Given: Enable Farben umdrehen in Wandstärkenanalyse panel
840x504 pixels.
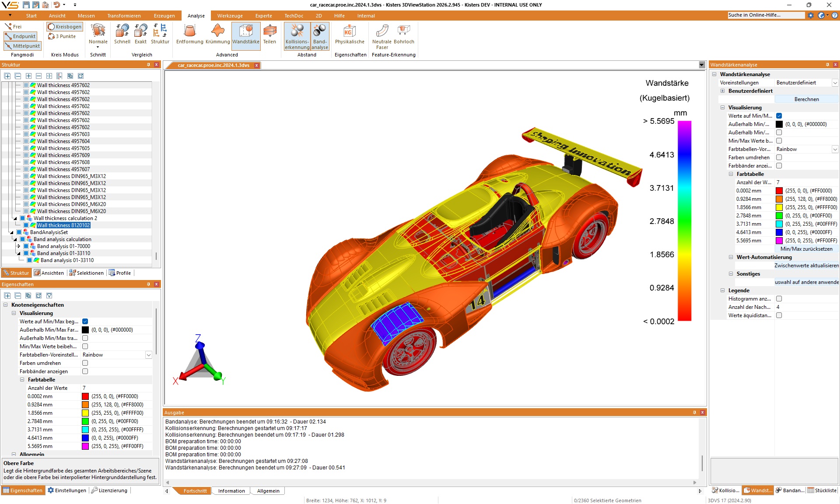Looking at the screenshot, I should pyautogui.click(x=779, y=157).
